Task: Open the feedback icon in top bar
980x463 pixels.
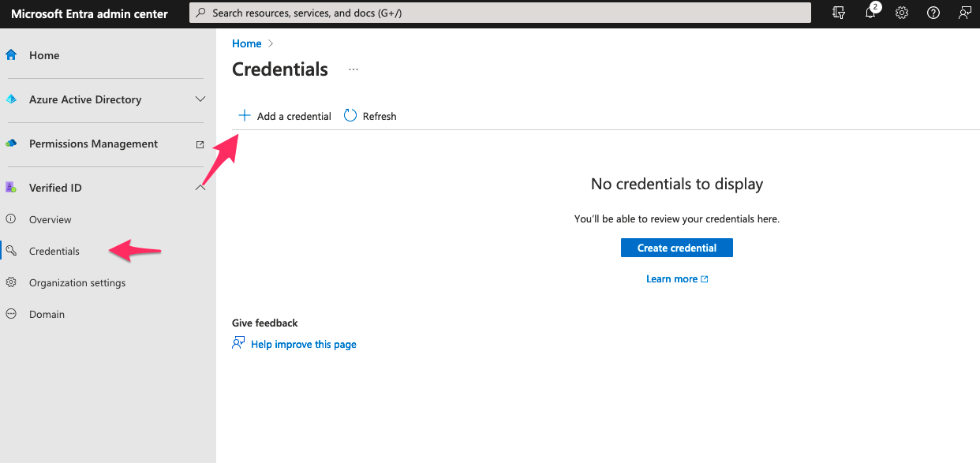Action: point(964,13)
